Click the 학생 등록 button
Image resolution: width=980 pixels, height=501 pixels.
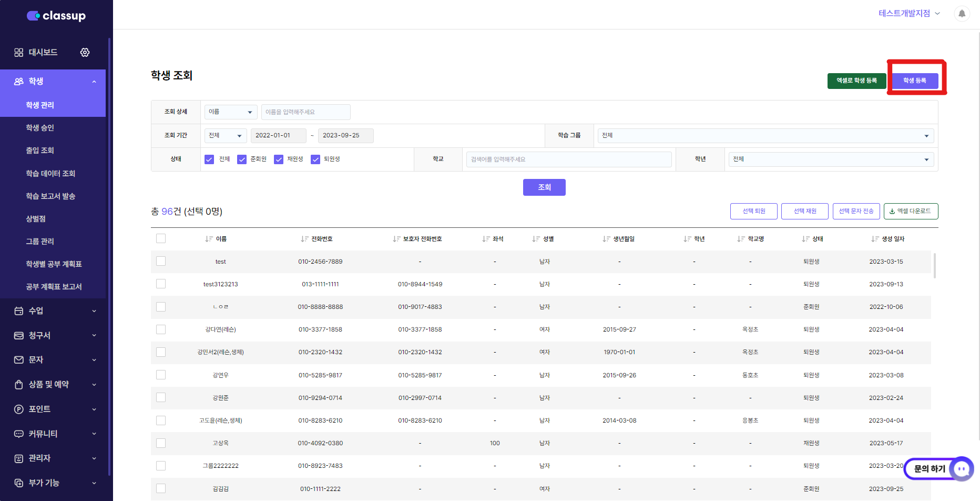pyautogui.click(x=914, y=81)
